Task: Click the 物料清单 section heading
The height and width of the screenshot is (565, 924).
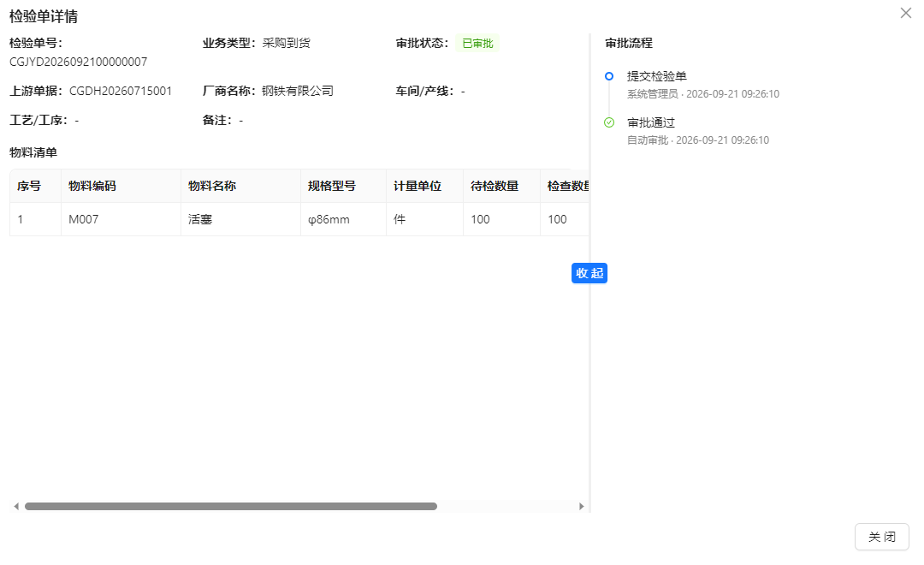Action: [x=33, y=152]
